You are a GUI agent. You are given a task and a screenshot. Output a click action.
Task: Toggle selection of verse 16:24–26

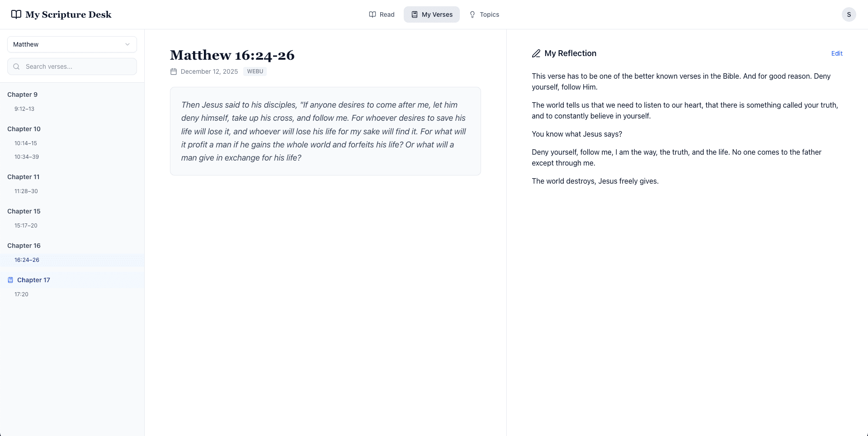(x=26, y=260)
